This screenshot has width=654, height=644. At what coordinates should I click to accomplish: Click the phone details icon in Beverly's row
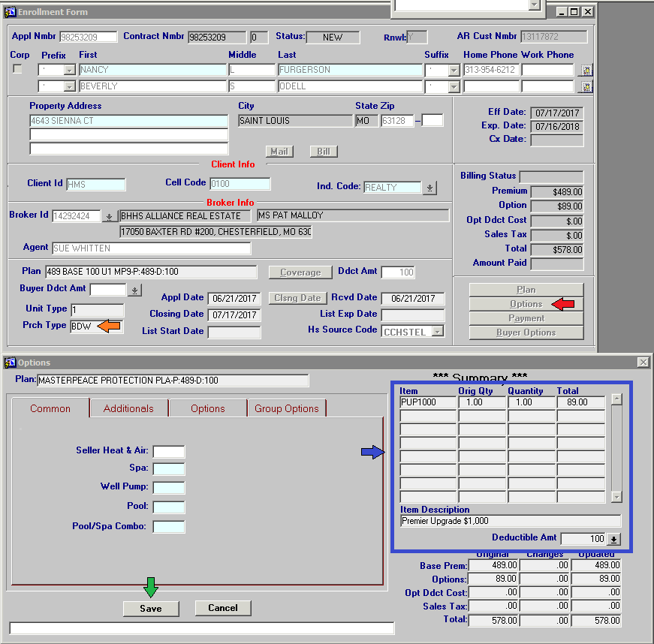click(x=586, y=86)
